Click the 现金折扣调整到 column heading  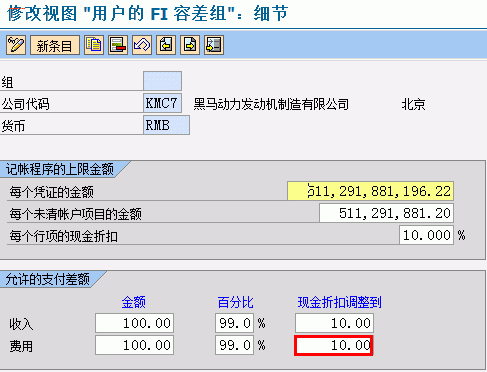click(x=339, y=302)
